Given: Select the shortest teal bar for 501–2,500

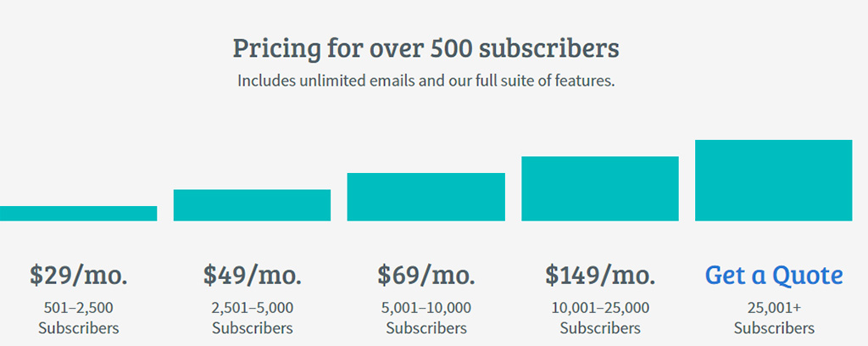Looking at the screenshot, I should click(78, 214).
